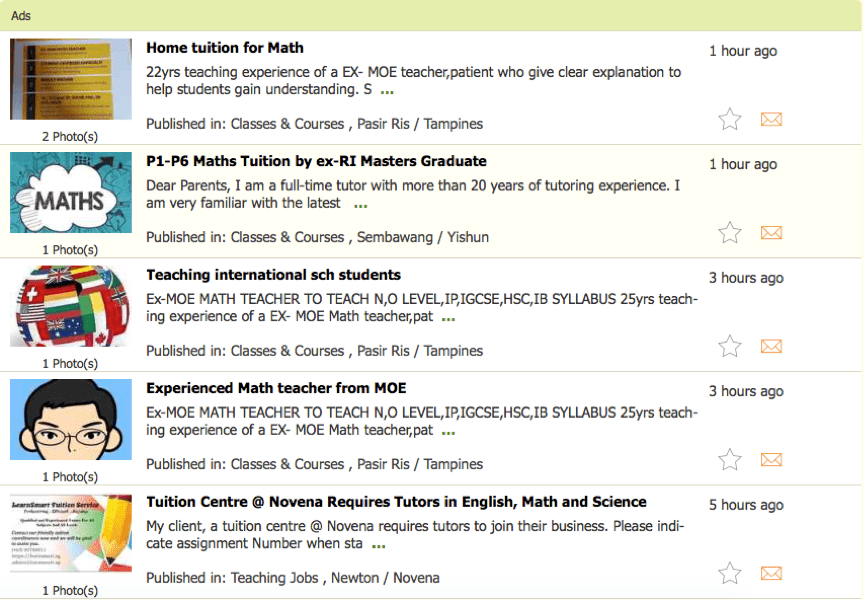Image resolution: width=864 pixels, height=600 pixels.
Task: Expand the Home tuition for Math description ellipsis
Action: [387, 91]
